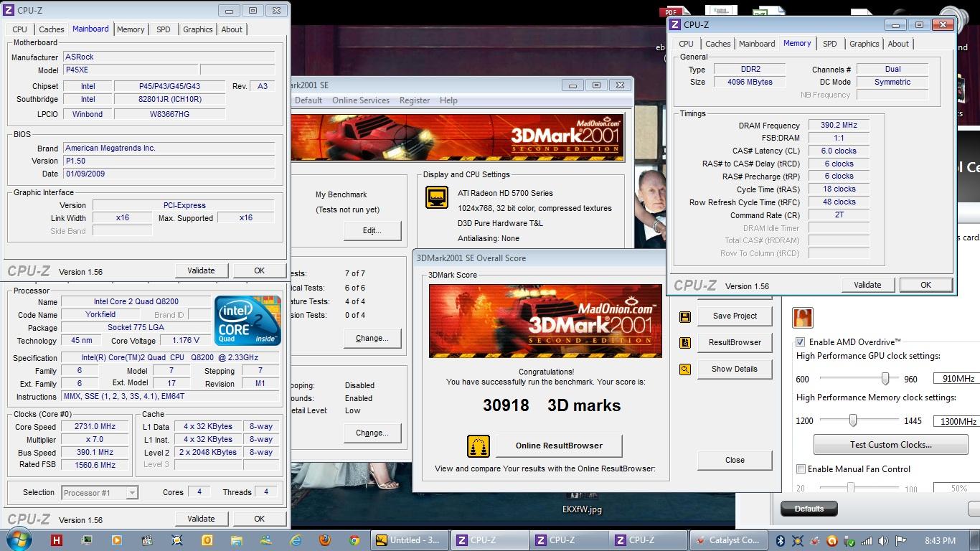Switch to the Untitled 3DMark taskbar window
The width and height of the screenshot is (980, 551).
(x=410, y=540)
